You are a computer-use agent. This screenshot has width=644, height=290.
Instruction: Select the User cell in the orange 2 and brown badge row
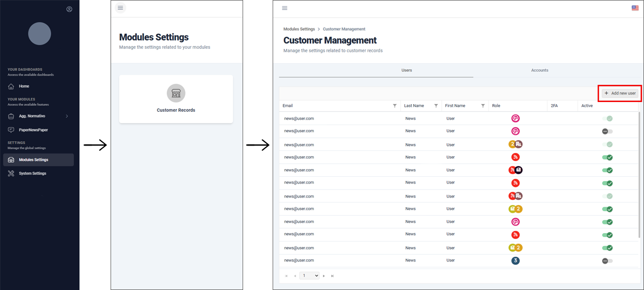pos(450,144)
